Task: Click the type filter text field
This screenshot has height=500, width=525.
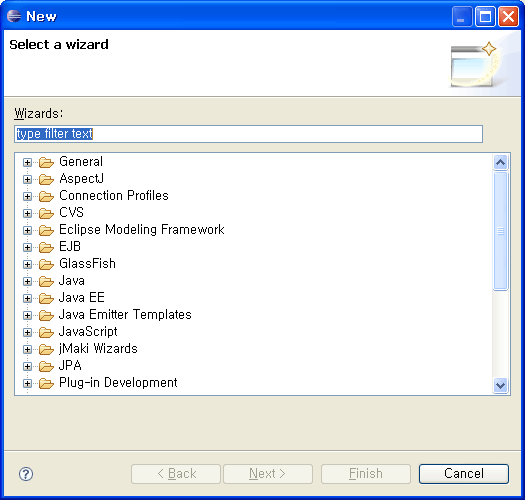Action: (x=248, y=134)
